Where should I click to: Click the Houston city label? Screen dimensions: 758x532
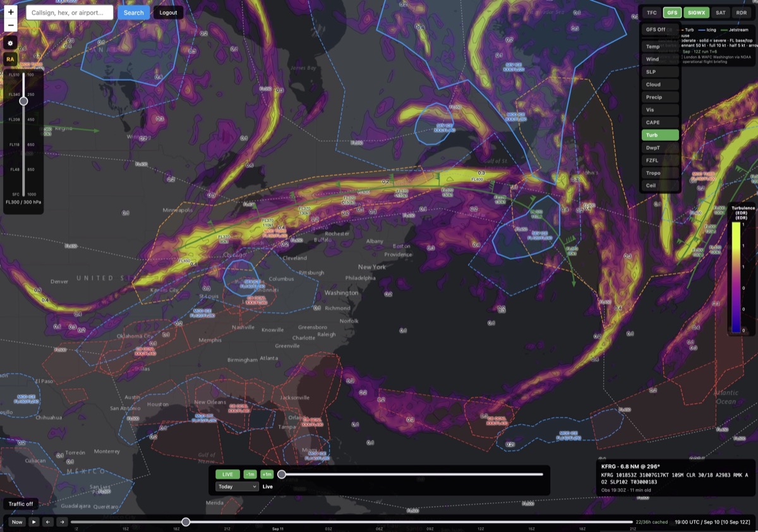pos(158,404)
